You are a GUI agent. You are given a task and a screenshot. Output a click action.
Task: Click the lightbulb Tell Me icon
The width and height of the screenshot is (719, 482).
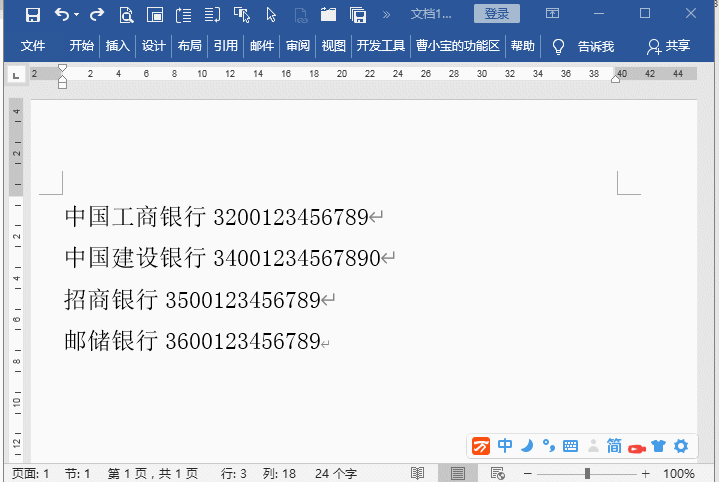[558, 46]
